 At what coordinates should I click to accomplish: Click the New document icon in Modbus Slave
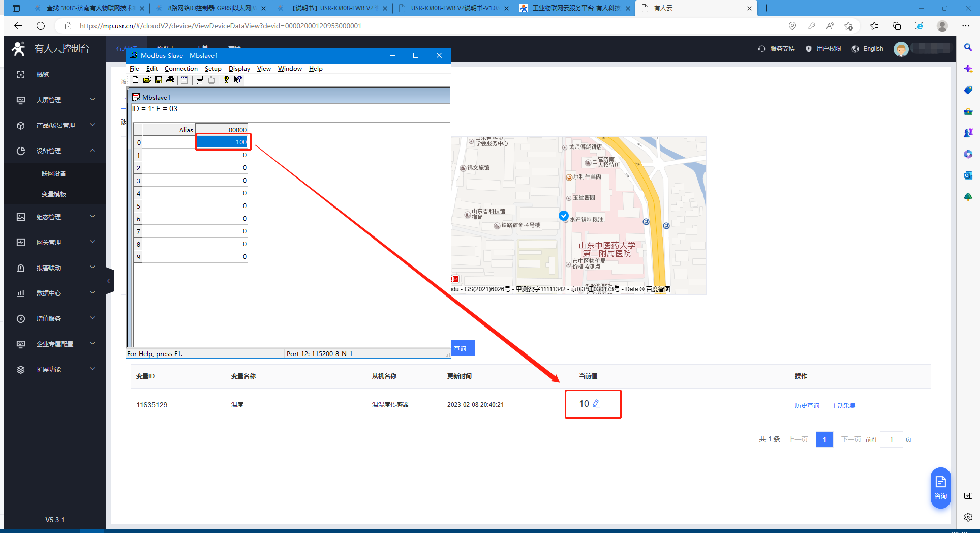pyautogui.click(x=135, y=80)
